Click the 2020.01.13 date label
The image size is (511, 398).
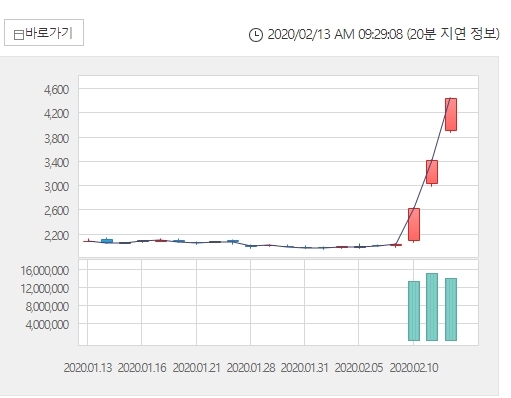coord(88,368)
